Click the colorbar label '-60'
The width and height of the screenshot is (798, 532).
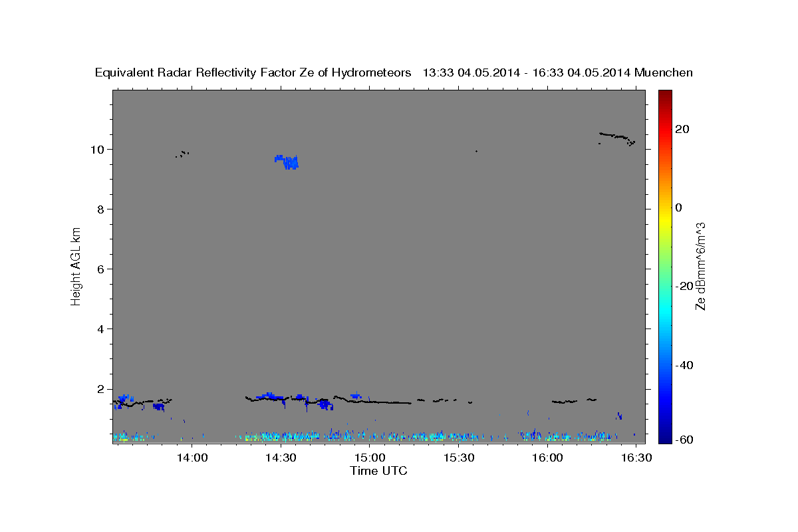pyautogui.click(x=684, y=440)
